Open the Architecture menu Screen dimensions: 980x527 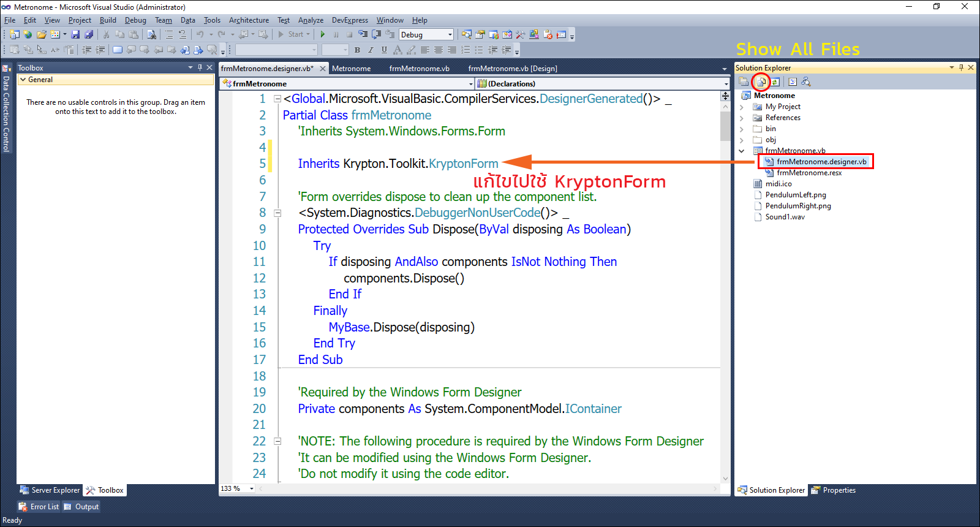pos(249,20)
